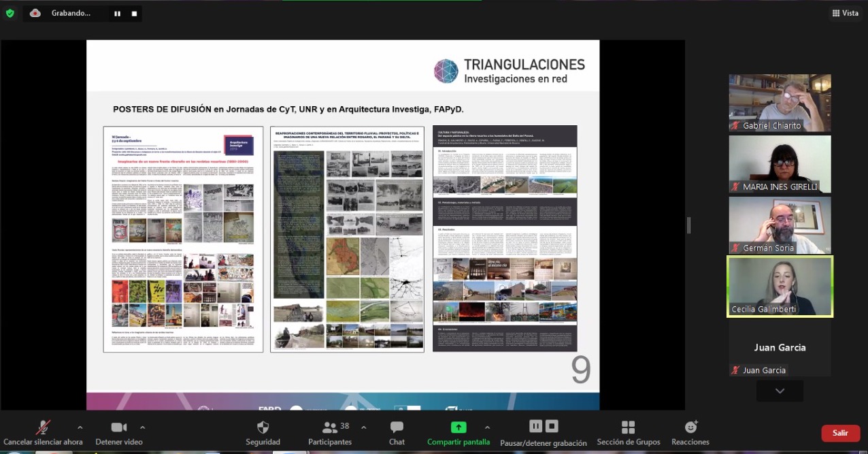Expand share screen options arrow
This screenshot has width=868, height=454.
point(487,427)
